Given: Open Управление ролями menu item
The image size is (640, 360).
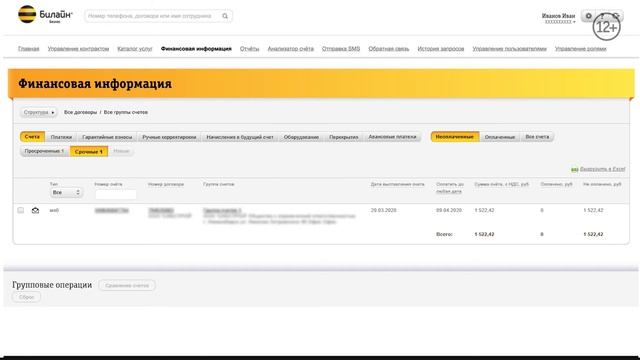Looking at the screenshot, I should (x=580, y=49).
